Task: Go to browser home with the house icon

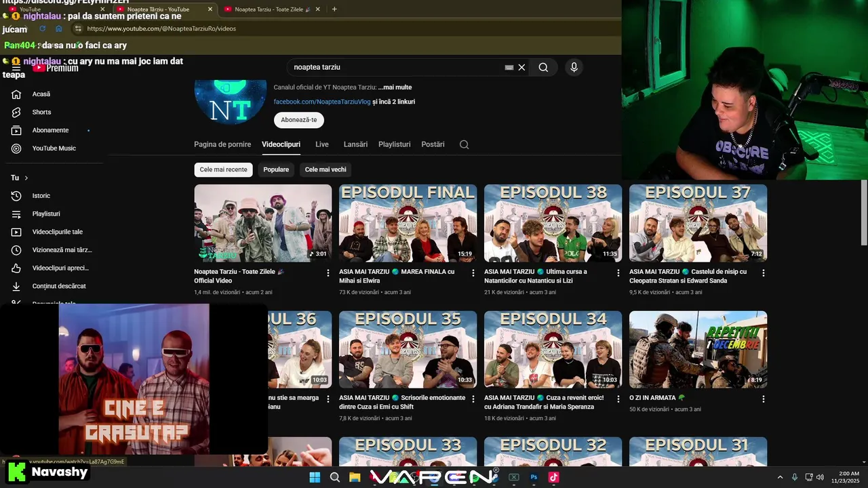Action: (59, 28)
